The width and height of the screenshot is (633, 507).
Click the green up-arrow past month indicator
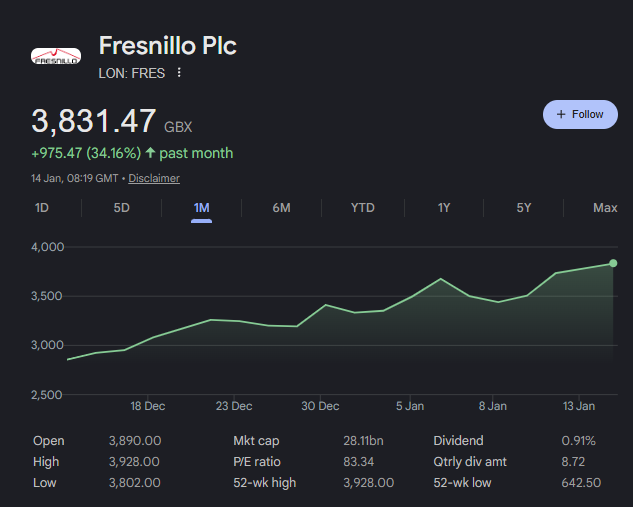tap(150, 153)
